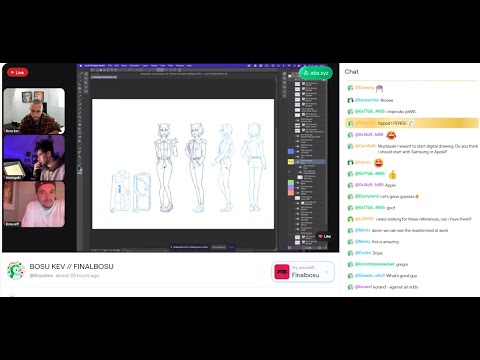Open the Layer menu in Clip Studio
The height and width of the screenshot is (360, 480).
click(x=145, y=66)
